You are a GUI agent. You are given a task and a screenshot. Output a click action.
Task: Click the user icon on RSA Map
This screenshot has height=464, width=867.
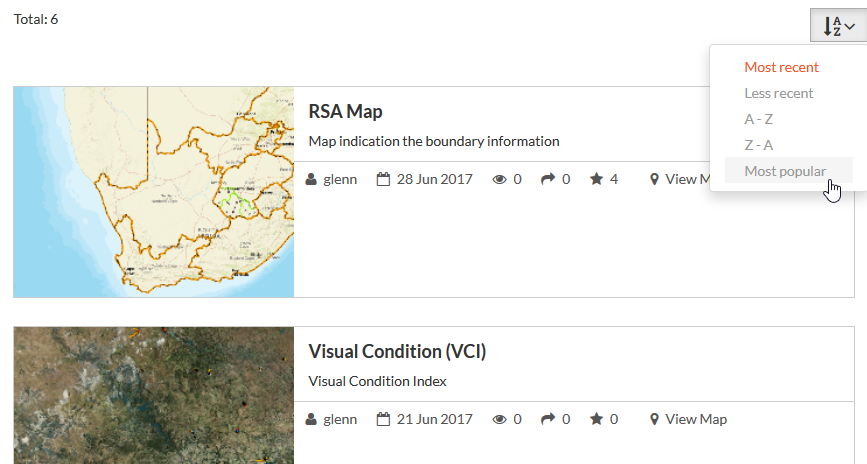313,180
